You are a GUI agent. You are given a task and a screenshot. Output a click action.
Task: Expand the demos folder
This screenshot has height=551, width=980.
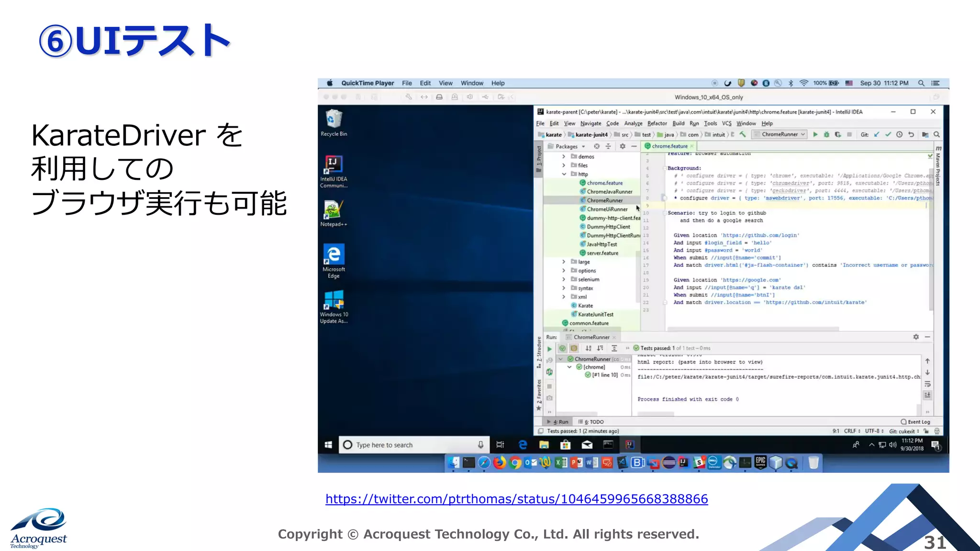[564, 157]
